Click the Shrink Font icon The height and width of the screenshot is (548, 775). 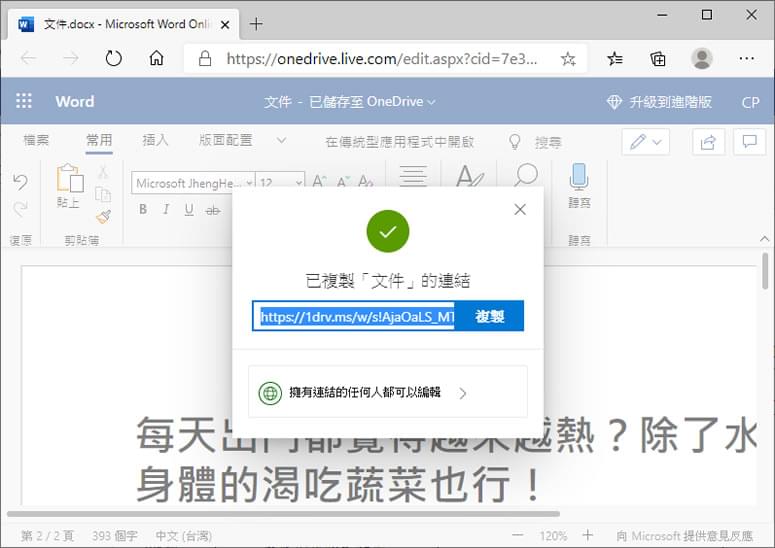[x=343, y=181]
